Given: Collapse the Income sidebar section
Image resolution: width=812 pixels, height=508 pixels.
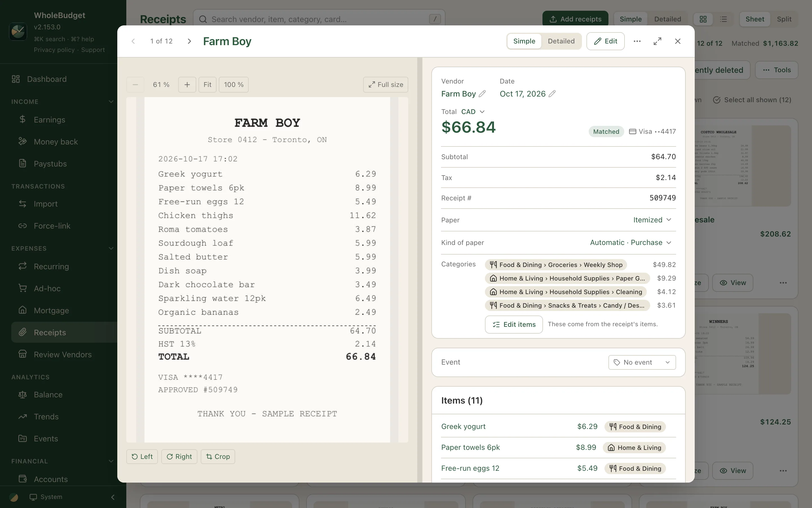Looking at the screenshot, I should tap(111, 102).
